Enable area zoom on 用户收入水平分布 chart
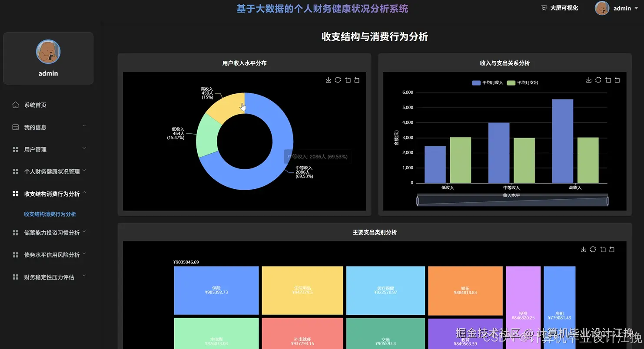The image size is (644, 349). (348, 80)
